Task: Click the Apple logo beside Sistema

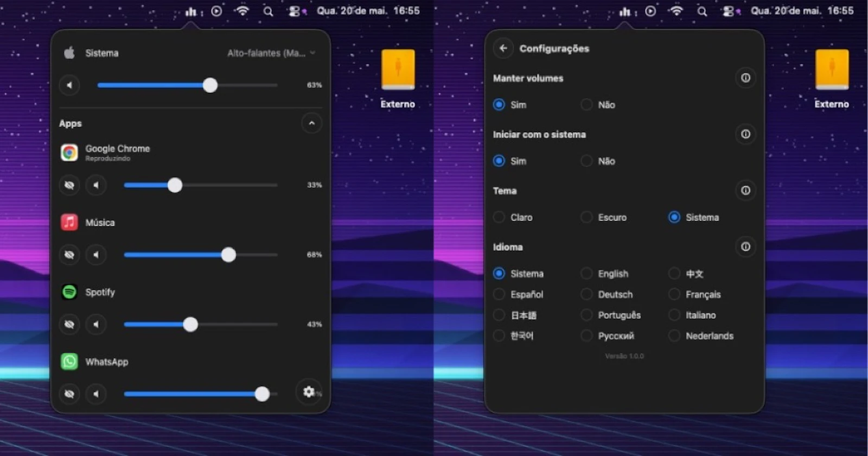Action: (69, 53)
